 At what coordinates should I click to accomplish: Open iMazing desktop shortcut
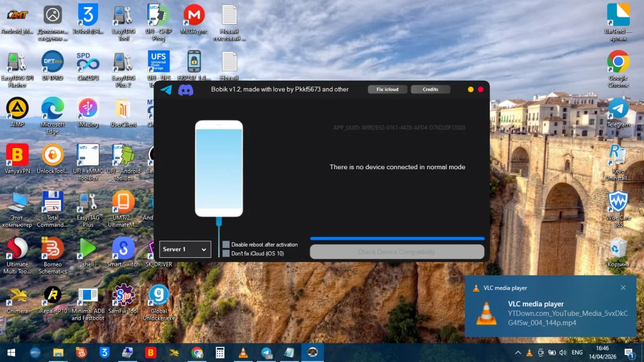pyautogui.click(x=88, y=113)
